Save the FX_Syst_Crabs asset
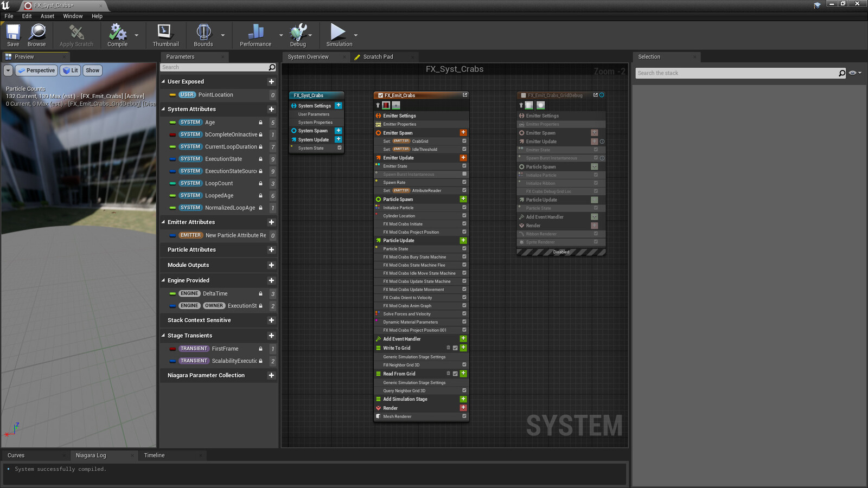This screenshot has height=488, width=868. [12, 34]
